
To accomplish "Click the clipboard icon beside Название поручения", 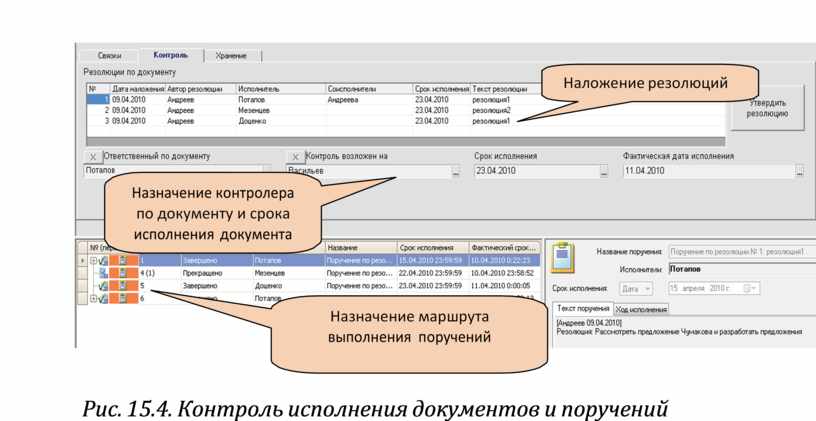I will coord(565,257).
